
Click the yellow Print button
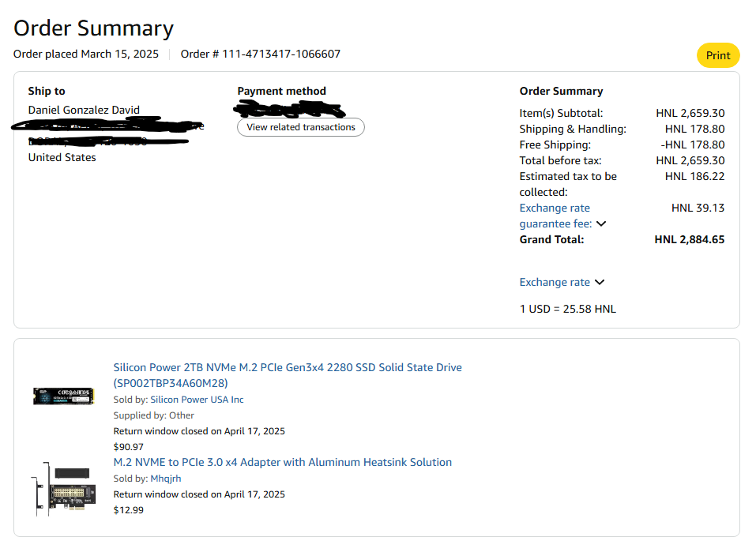pyautogui.click(x=717, y=55)
